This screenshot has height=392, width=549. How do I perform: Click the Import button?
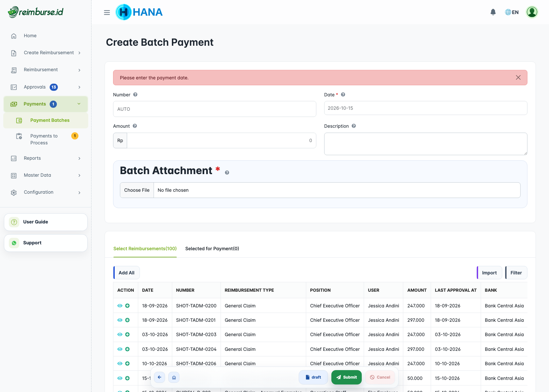489,273
